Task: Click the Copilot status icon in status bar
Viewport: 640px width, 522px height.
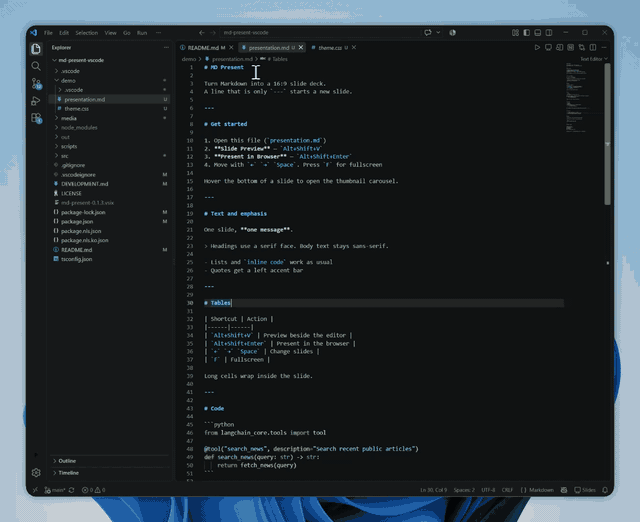Action: pos(564,490)
